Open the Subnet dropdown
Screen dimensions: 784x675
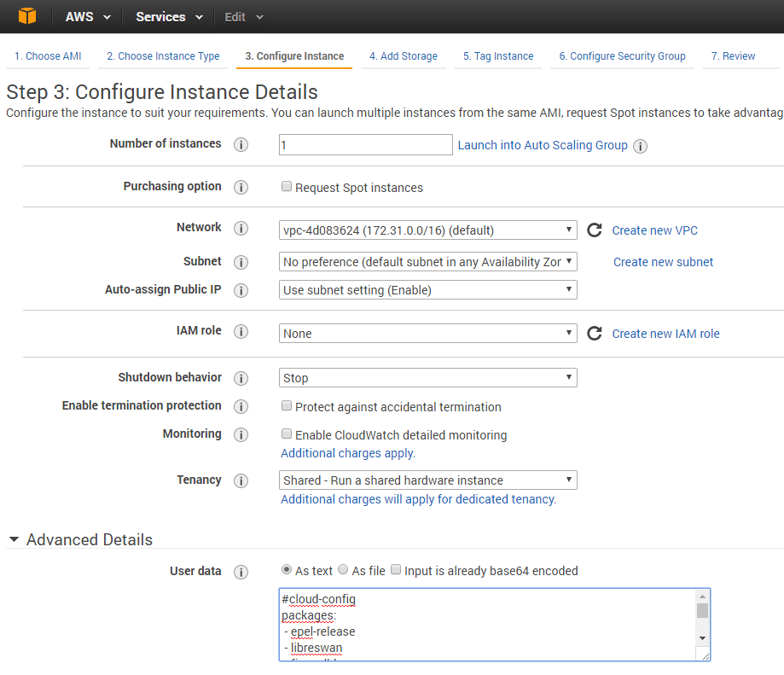pos(428,261)
